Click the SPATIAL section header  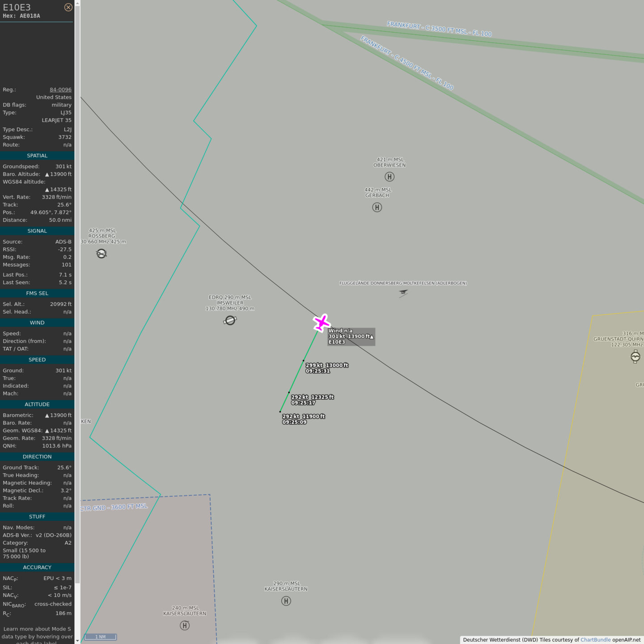click(37, 156)
